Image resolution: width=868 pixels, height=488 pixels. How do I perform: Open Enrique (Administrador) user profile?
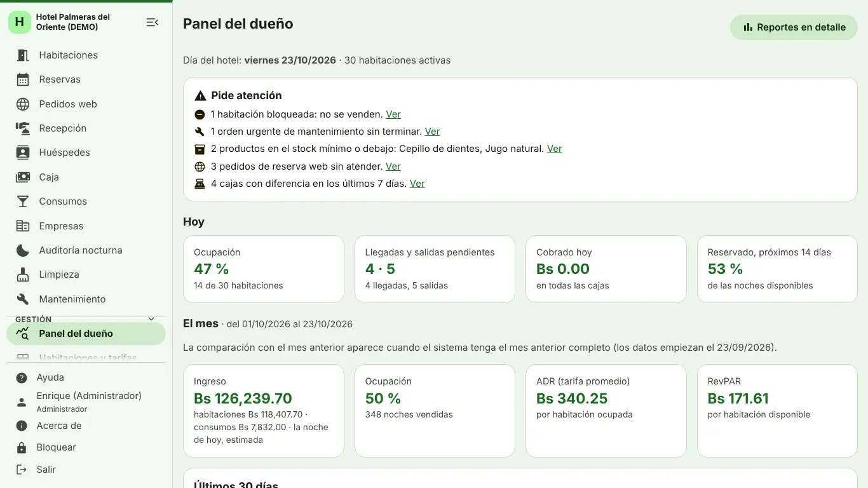[x=86, y=402]
